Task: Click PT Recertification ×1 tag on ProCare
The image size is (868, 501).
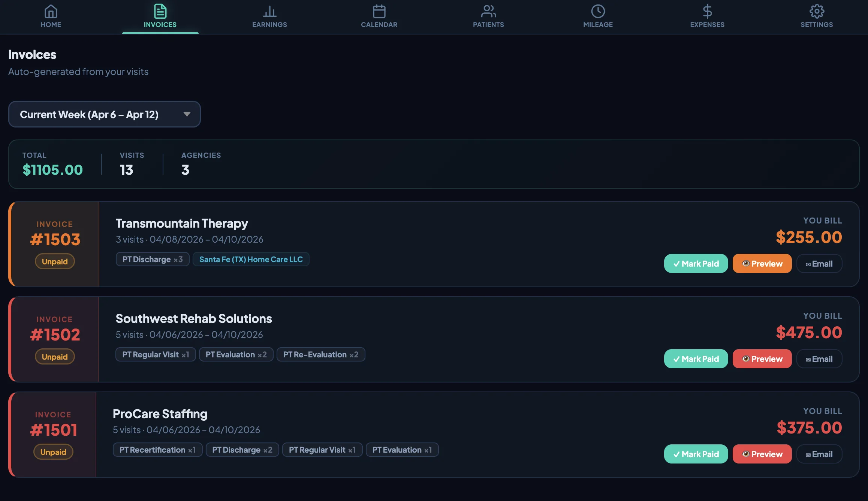Action: click(x=157, y=450)
